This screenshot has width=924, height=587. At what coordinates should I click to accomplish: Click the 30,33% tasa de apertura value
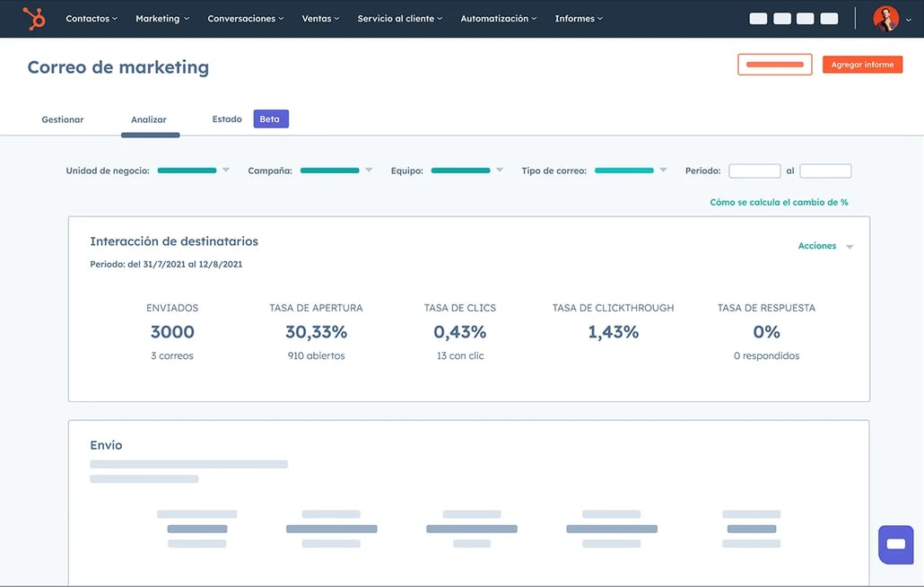coord(317,332)
